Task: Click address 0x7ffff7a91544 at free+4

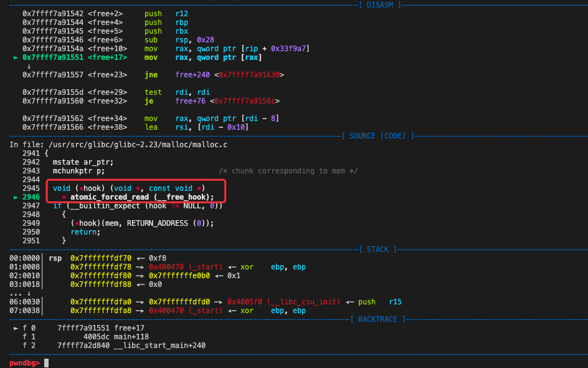Action: click(53, 22)
